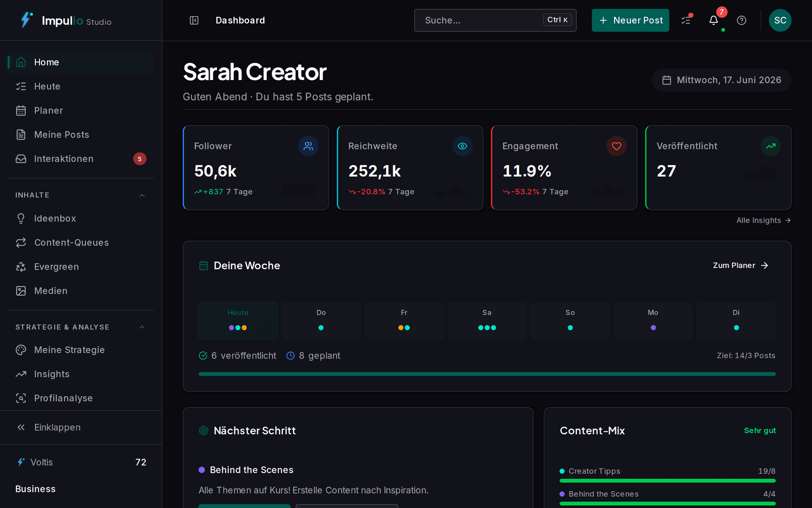Click the Sehr gut rating label
812x508 pixels.
[760, 431]
